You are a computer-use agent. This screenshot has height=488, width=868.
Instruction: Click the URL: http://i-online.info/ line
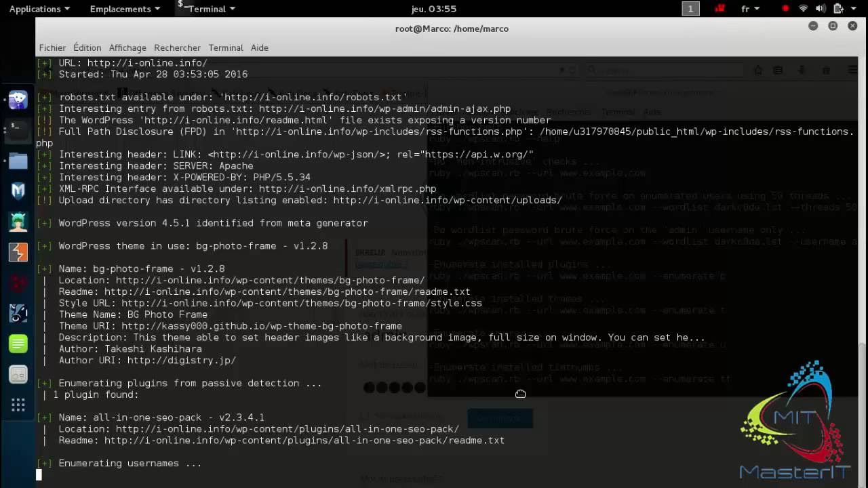coord(122,63)
